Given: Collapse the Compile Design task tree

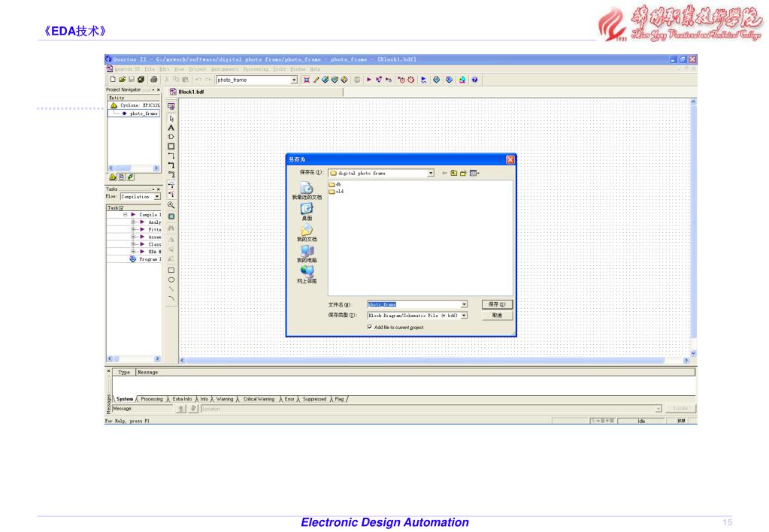Looking at the screenshot, I should 125,215.
